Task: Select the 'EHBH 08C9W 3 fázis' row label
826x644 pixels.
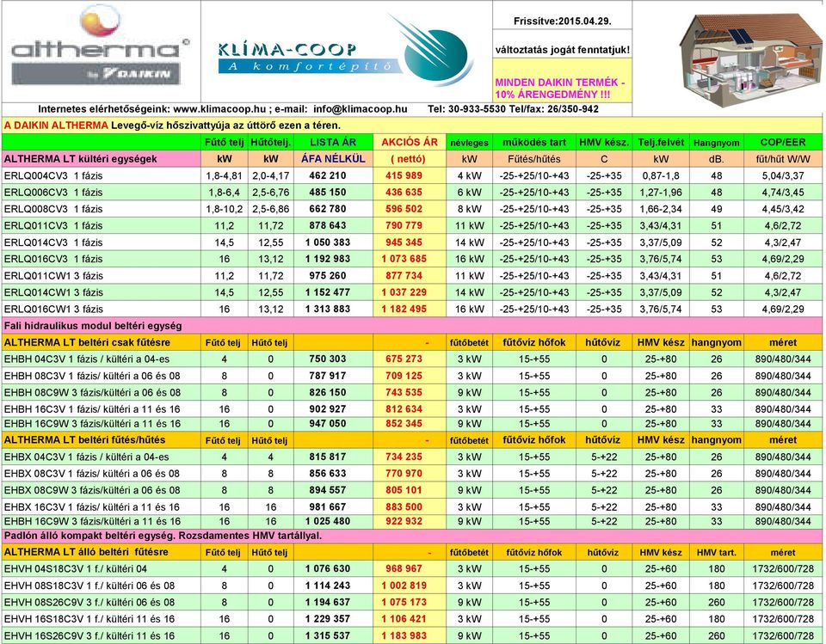Action: coord(102,393)
